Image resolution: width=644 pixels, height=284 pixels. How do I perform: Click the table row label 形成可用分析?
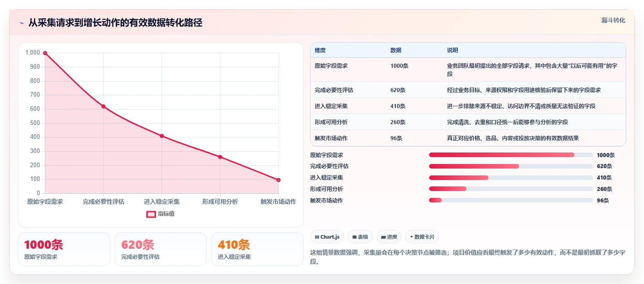(x=331, y=122)
